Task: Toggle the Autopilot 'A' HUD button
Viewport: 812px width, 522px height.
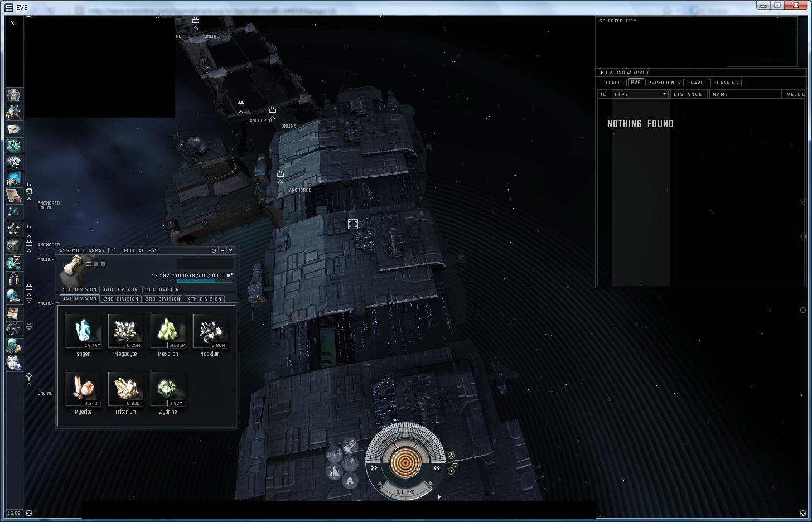Action: coord(350,480)
